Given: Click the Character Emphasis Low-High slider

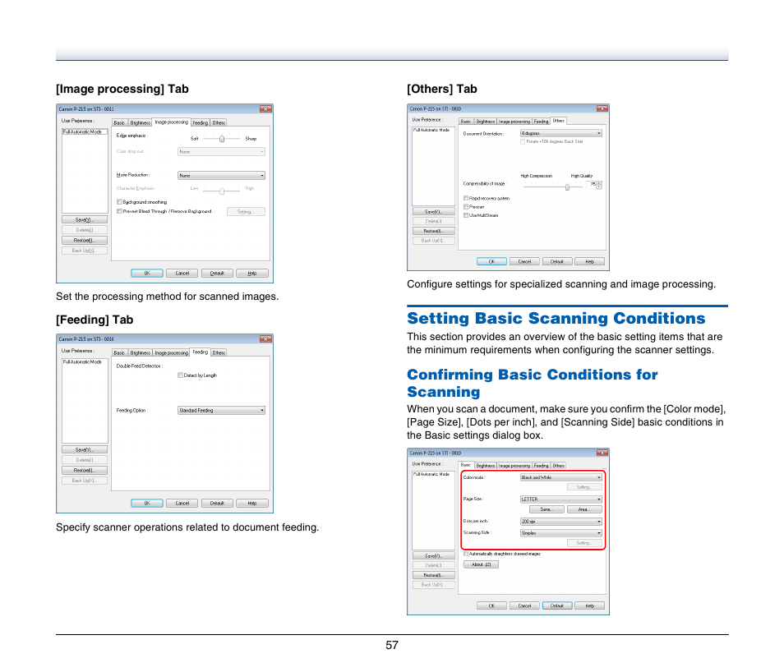Looking at the screenshot, I should point(222,191).
